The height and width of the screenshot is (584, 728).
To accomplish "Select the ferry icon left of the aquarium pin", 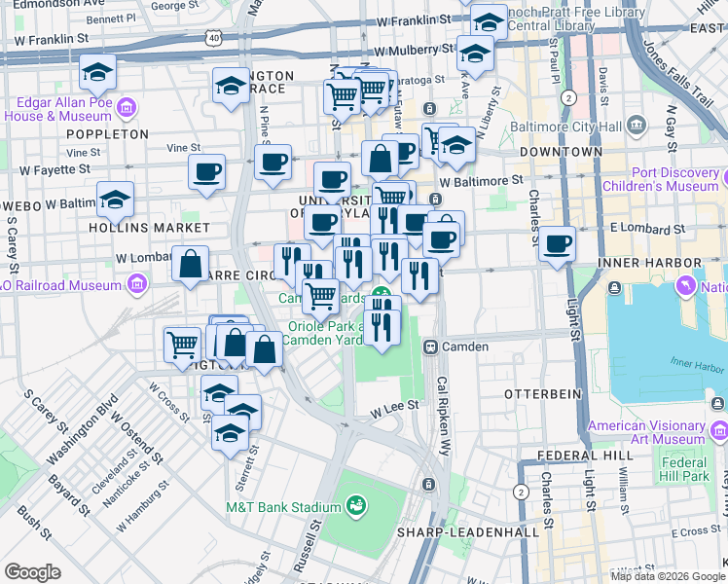I will (615, 288).
